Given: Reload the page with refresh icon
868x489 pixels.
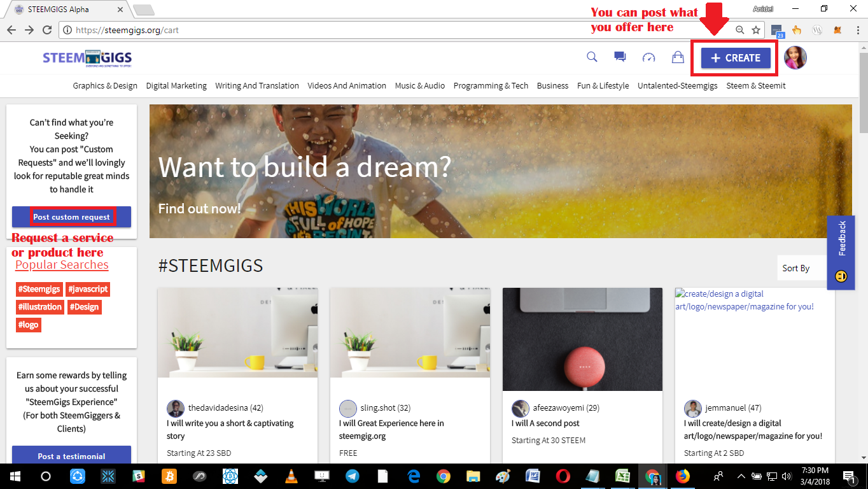Looking at the screenshot, I should [x=46, y=30].
